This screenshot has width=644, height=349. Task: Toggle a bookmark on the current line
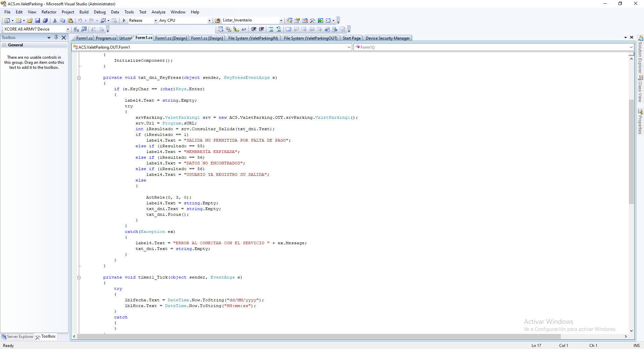point(288,29)
